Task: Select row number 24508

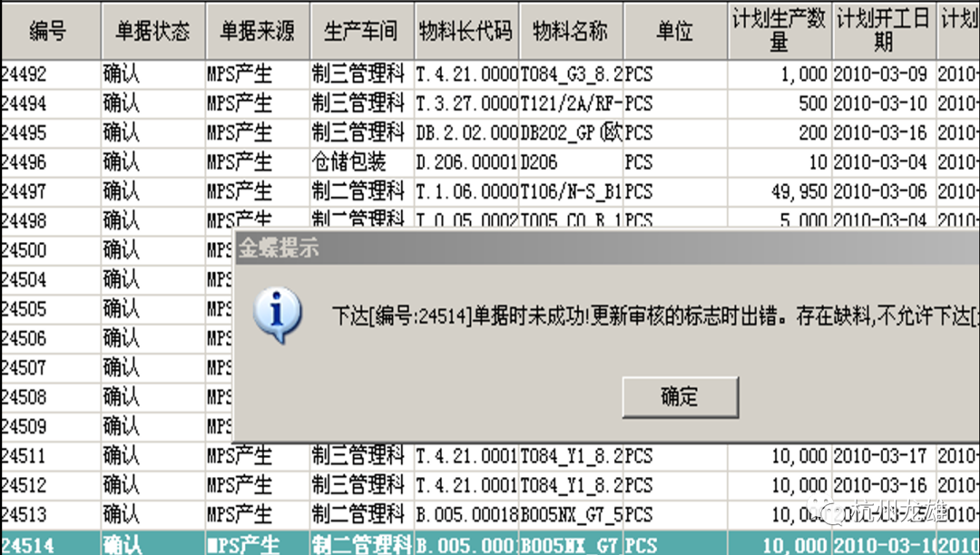Action: click(23, 397)
